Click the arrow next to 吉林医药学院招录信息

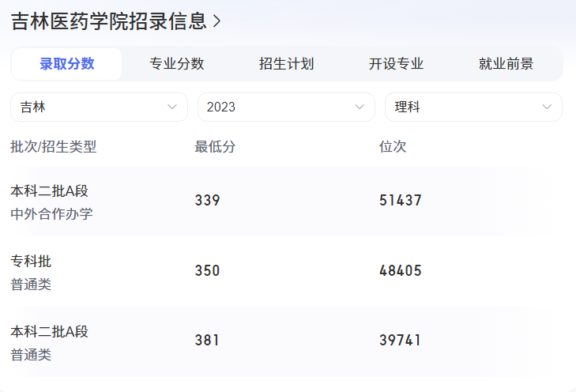point(216,21)
